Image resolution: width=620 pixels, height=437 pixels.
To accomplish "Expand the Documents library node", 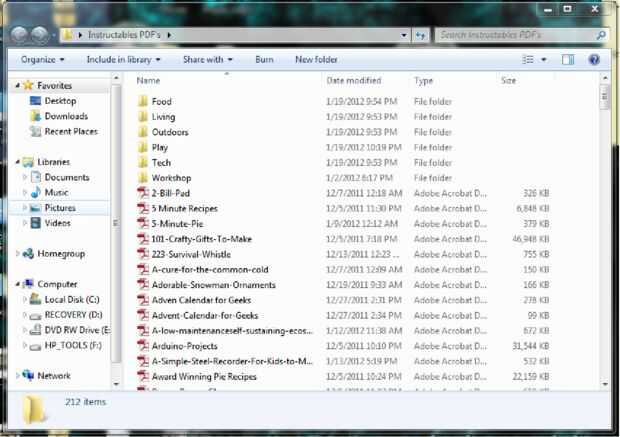I will [x=25, y=177].
